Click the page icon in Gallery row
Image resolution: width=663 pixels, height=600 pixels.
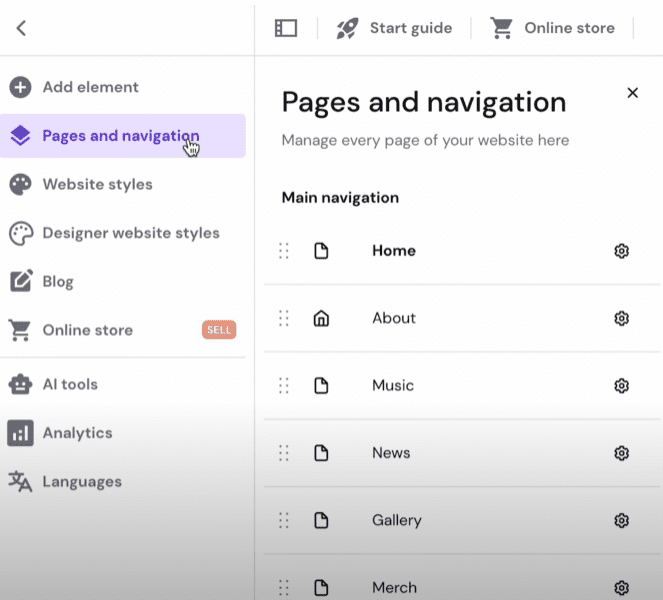321,520
